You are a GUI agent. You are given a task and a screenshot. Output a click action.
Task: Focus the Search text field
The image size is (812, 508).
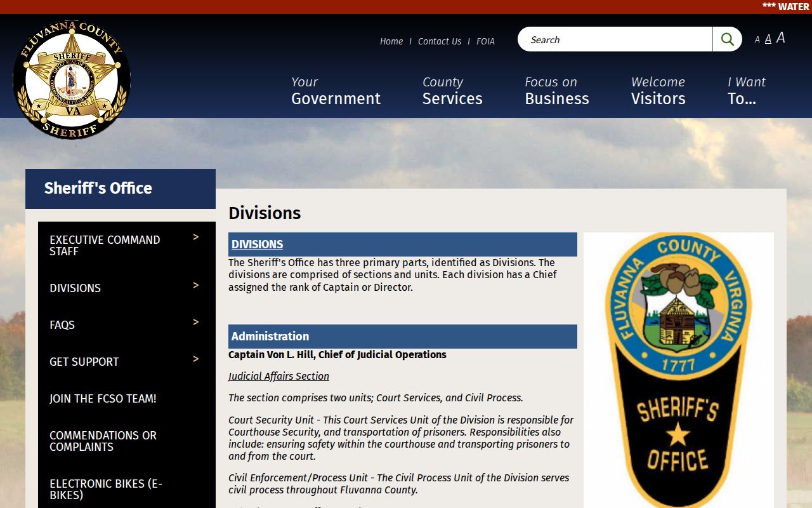point(615,39)
